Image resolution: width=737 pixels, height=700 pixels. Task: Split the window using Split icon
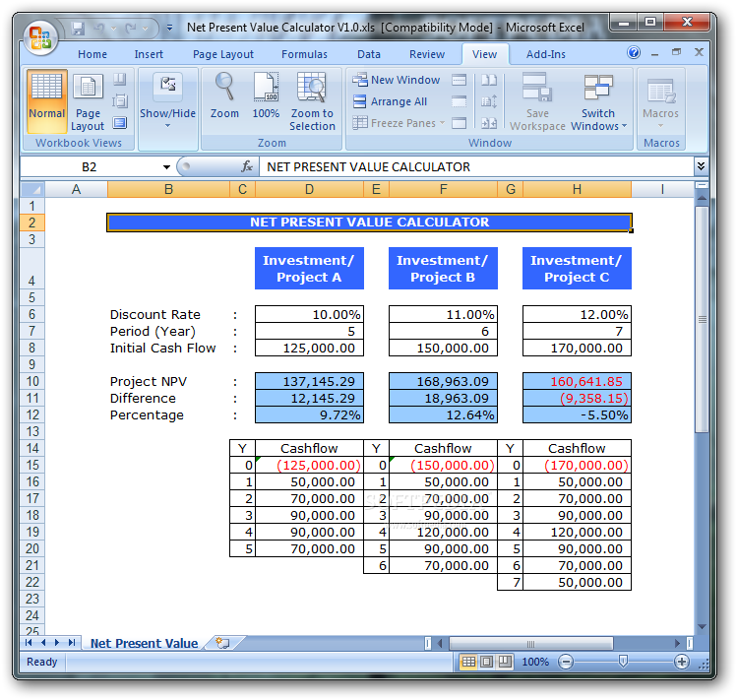coord(460,80)
